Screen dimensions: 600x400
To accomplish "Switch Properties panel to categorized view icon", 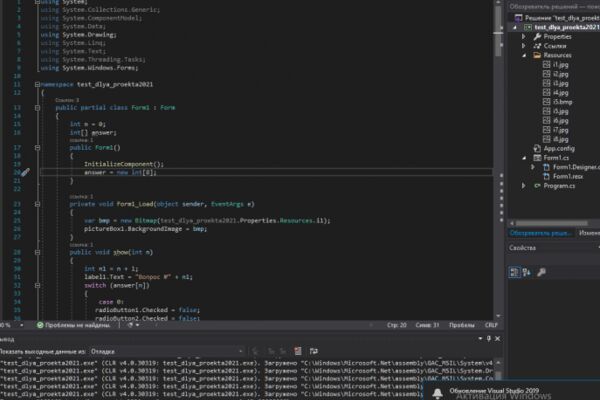I will pos(514,273).
